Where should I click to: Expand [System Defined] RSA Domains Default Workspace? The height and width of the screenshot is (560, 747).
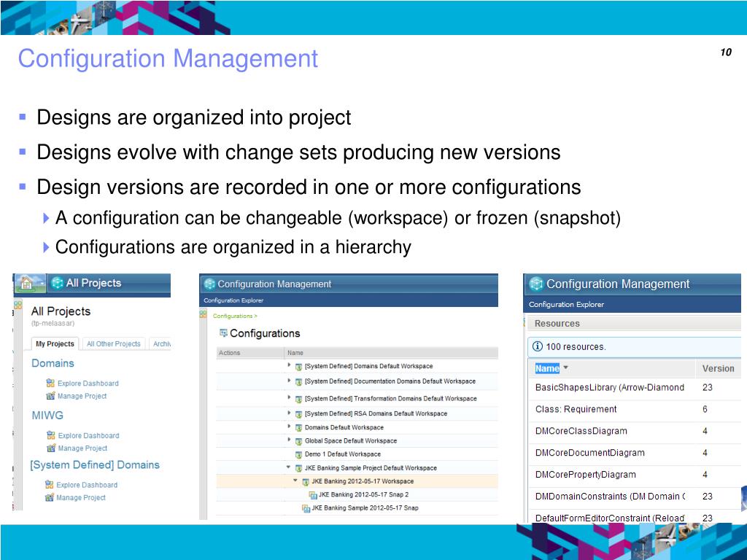(289, 413)
